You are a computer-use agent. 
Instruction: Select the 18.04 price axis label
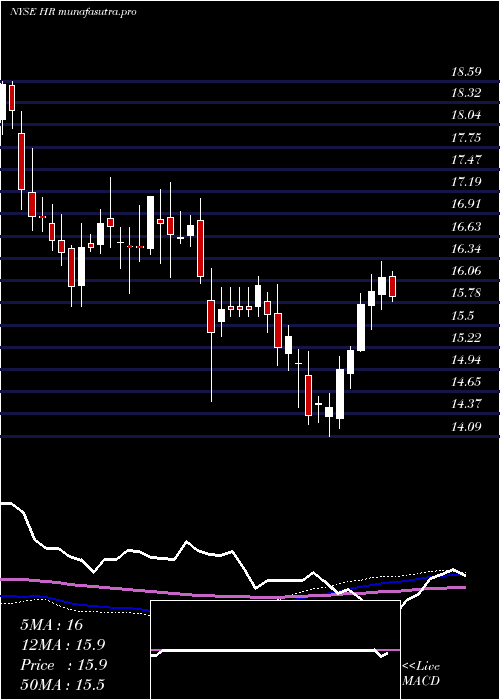[467, 115]
